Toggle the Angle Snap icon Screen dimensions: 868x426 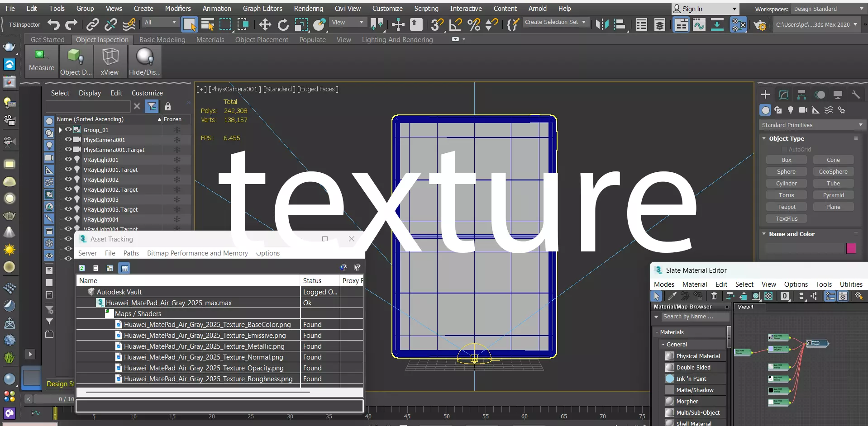click(455, 24)
